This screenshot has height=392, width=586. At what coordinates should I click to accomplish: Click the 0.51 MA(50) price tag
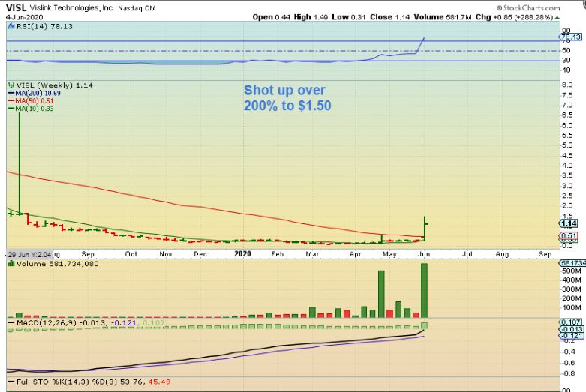click(x=568, y=236)
